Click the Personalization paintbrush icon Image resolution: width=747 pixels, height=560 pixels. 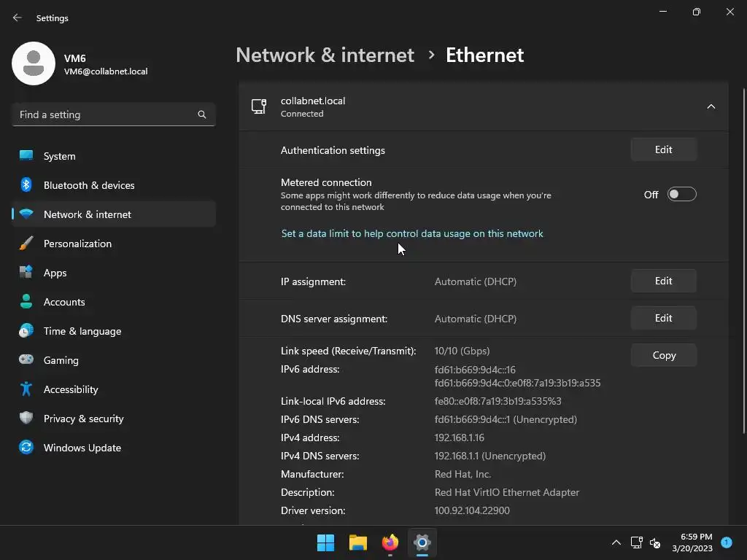pos(26,244)
